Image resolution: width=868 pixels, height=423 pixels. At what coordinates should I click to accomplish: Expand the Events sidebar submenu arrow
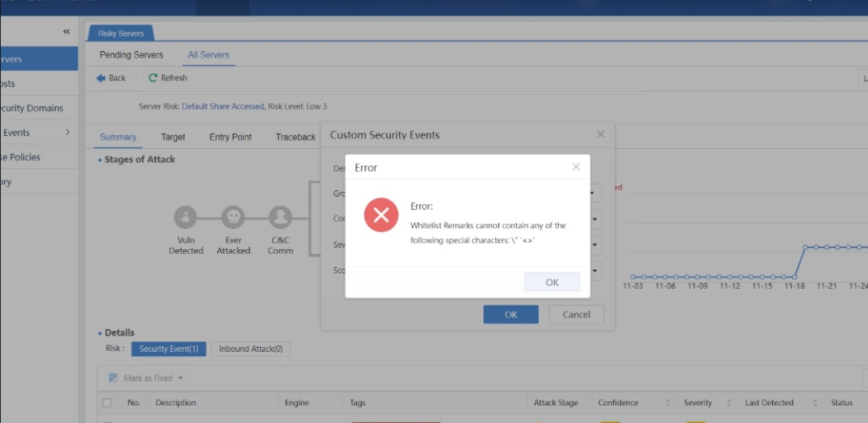(x=68, y=133)
